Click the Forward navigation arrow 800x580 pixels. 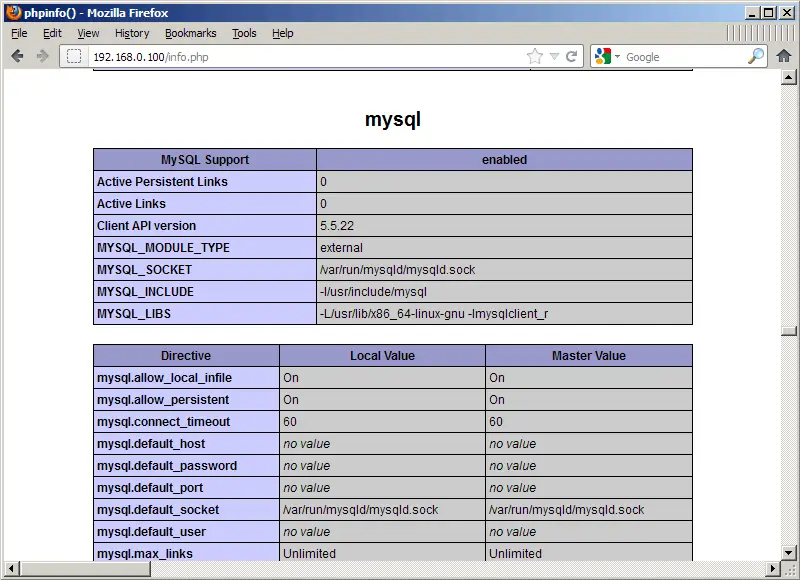pos(42,57)
